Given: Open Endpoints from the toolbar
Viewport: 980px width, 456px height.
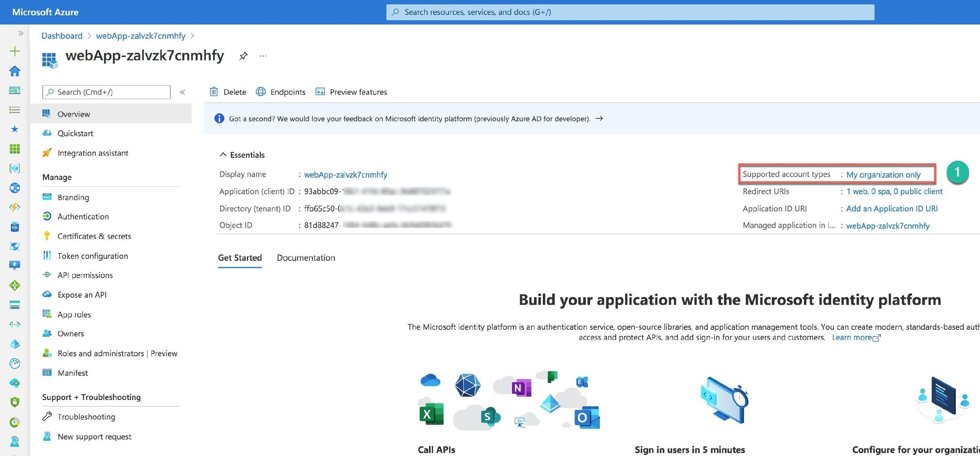Looking at the screenshot, I should pos(281,92).
